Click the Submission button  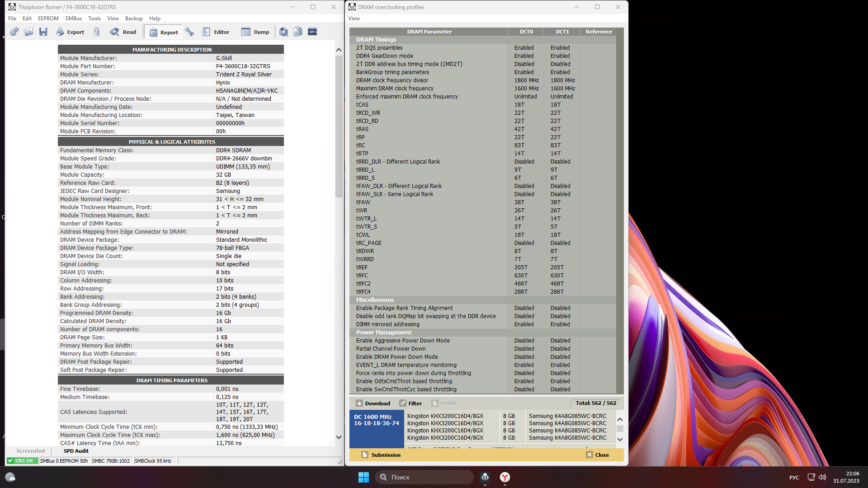click(381, 455)
